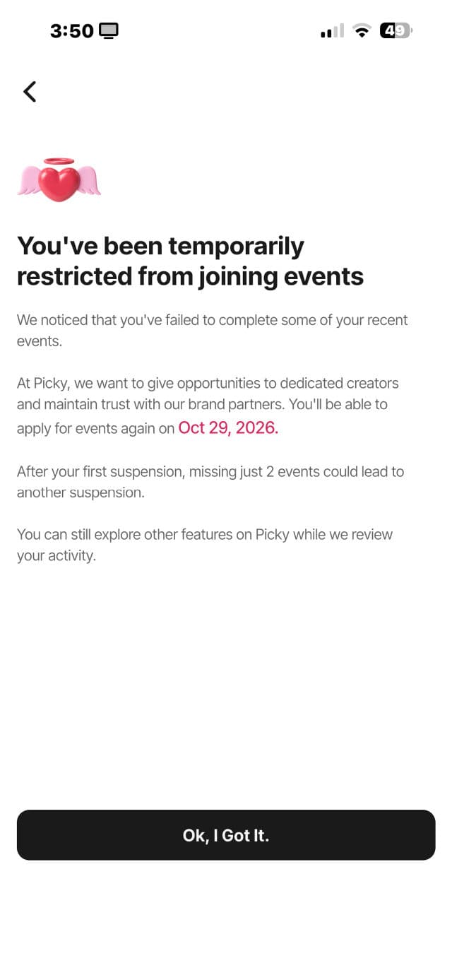Tap the 'temporarily restricted from joining events' heading

(x=190, y=261)
